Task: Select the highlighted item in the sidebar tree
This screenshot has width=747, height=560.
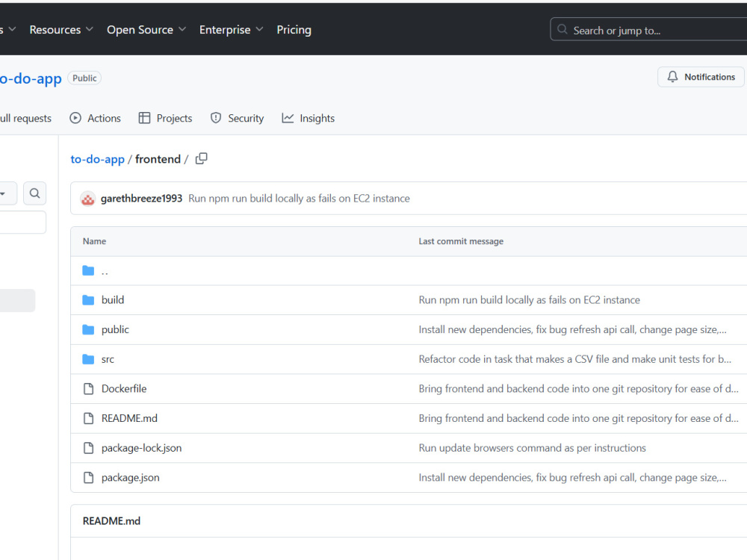Action: click(17, 300)
